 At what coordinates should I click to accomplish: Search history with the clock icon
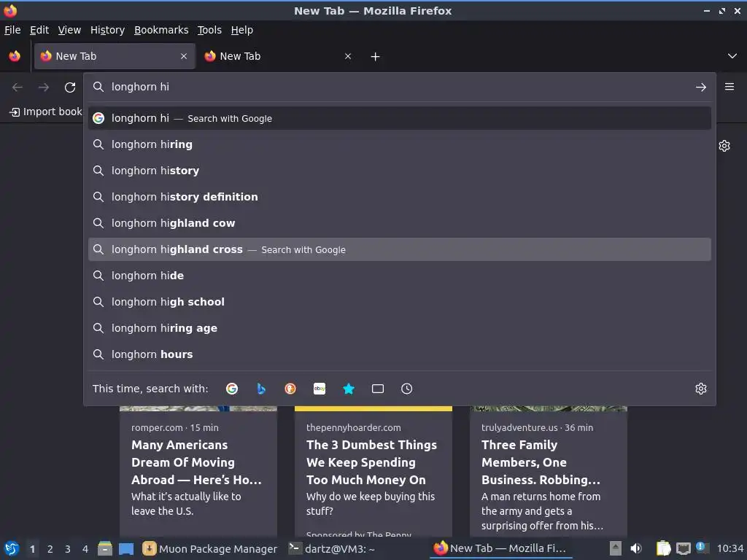pos(407,389)
